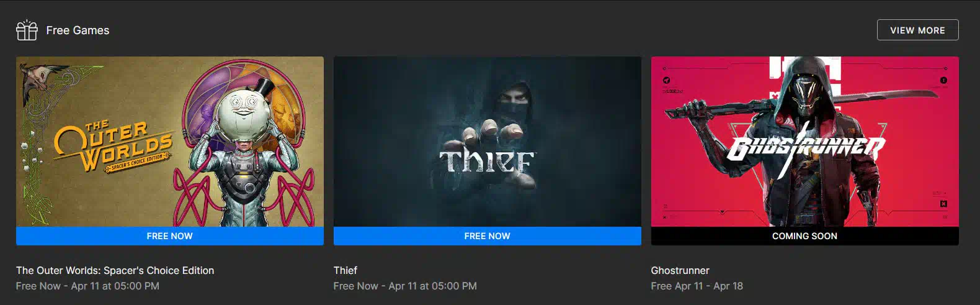Click Thief's Free Now - Apr 11 date text

pyautogui.click(x=405, y=286)
